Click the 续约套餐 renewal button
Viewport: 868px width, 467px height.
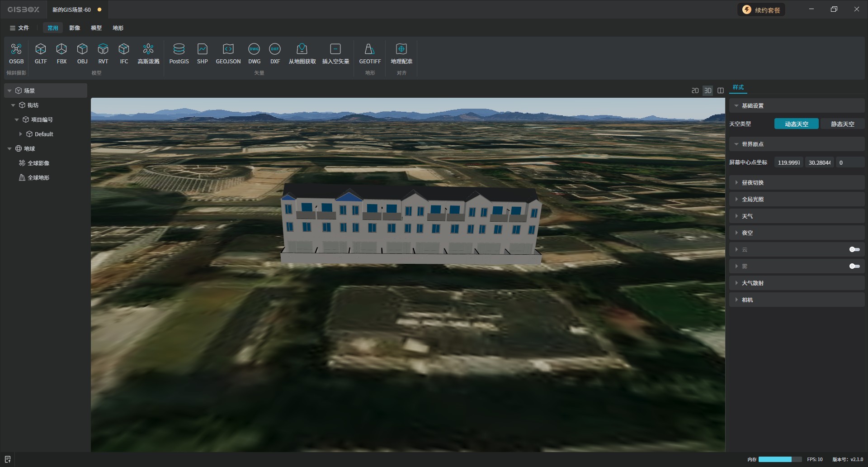pos(762,10)
